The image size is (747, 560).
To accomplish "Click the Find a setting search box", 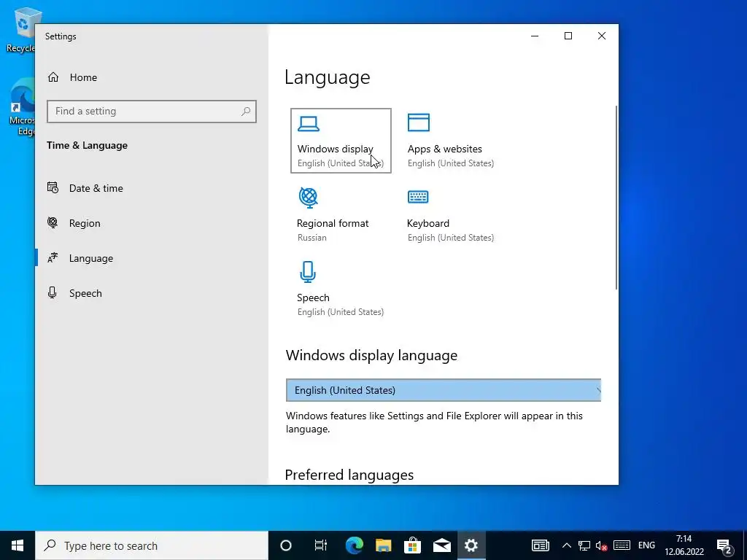I will pos(152,111).
